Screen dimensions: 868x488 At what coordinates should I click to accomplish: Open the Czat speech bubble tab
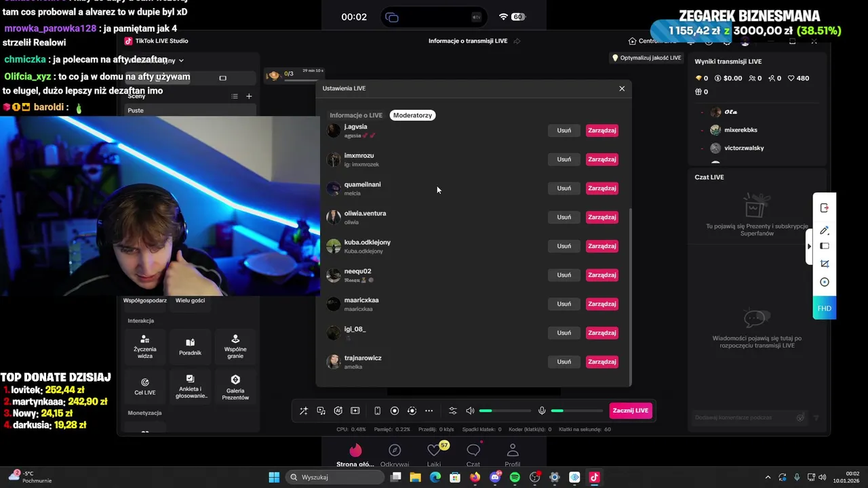[x=473, y=455]
